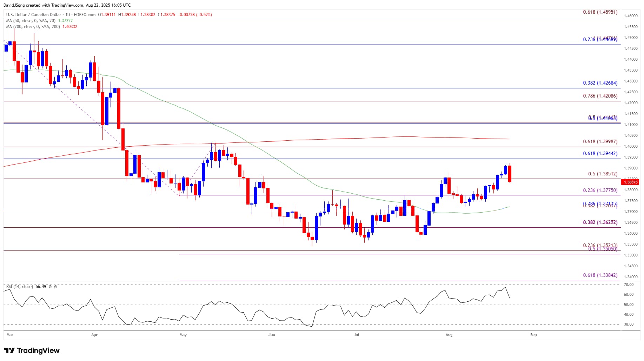The width and height of the screenshot is (644, 361).
Task: Click the Mar label on time axis
Action: point(10,335)
